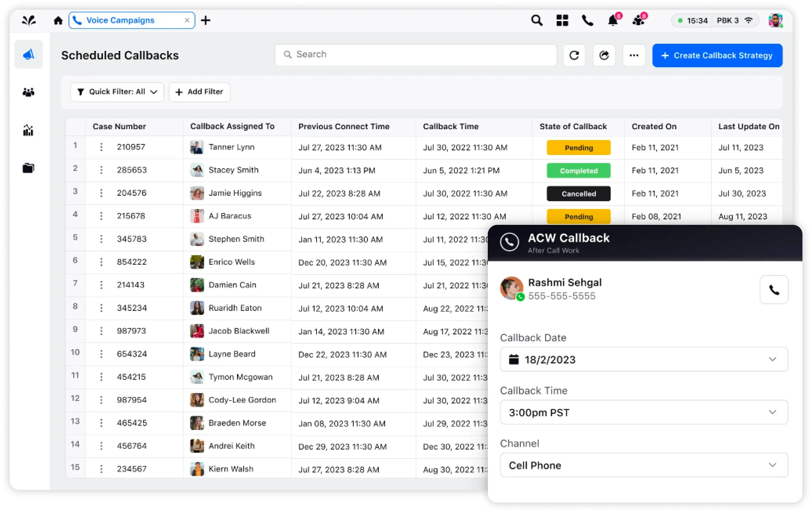Image resolution: width=812 pixels, height=512 pixels.
Task: Open row menu for case 210957
Action: click(x=101, y=147)
